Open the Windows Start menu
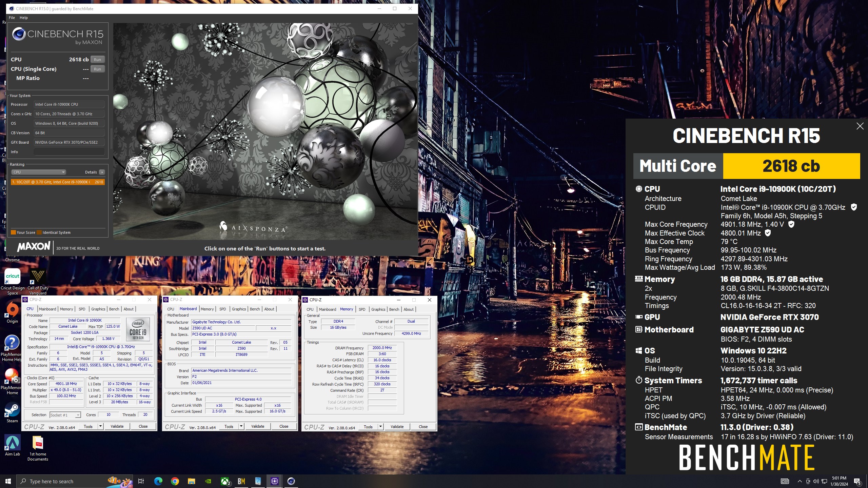This screenshot has height=488, width=868. 8,481
